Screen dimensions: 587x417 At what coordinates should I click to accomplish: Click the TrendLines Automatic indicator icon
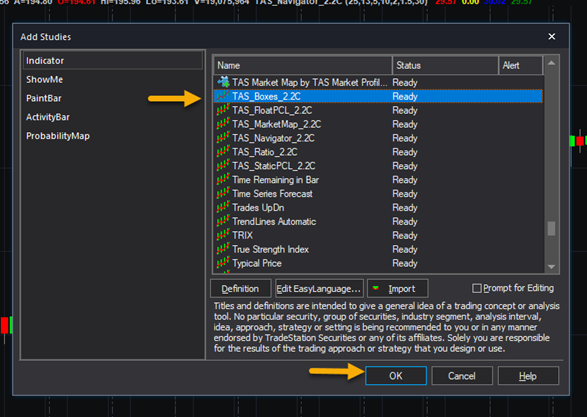pyautogui.click(x=223, y=221)
